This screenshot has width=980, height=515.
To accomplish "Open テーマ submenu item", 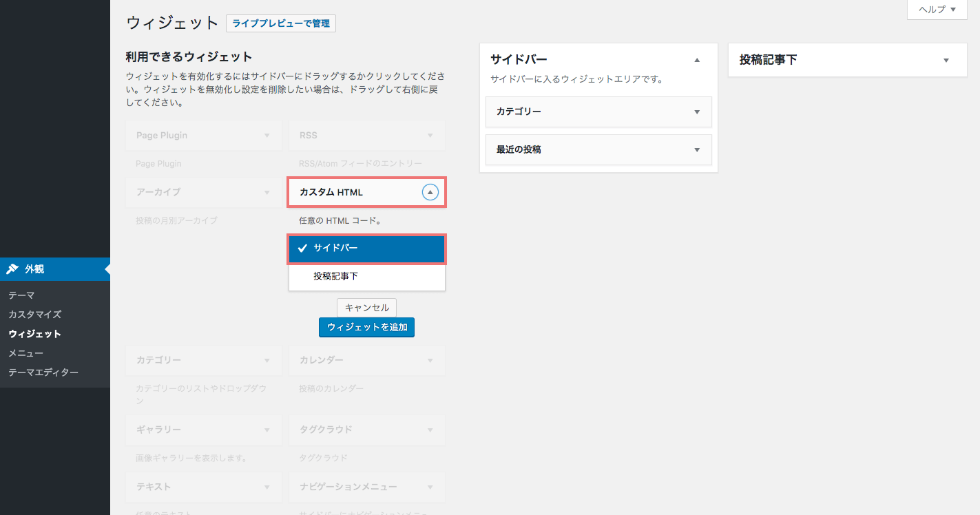I will tap(21, 295).
